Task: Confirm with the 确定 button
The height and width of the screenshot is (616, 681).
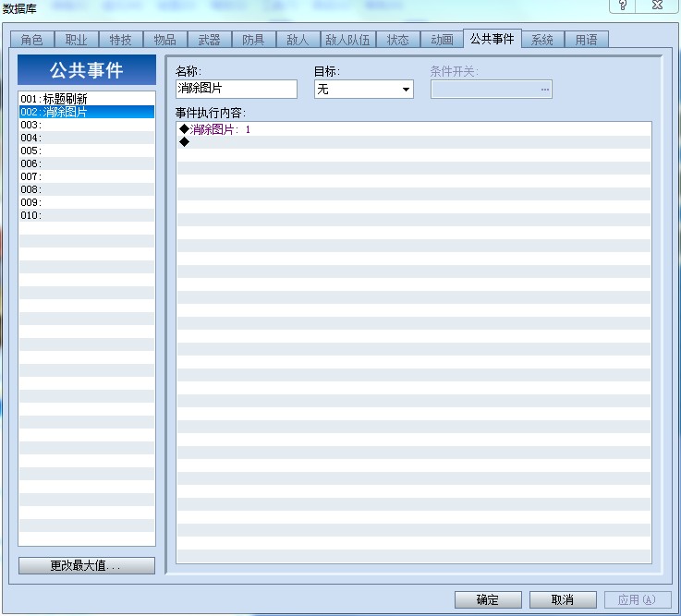Action: 488,599
